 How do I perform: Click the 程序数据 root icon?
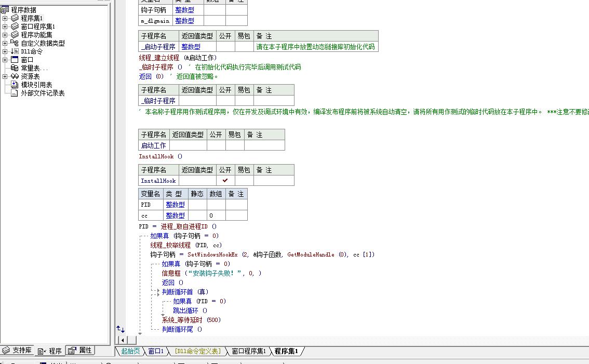click(x=5, y=10)
